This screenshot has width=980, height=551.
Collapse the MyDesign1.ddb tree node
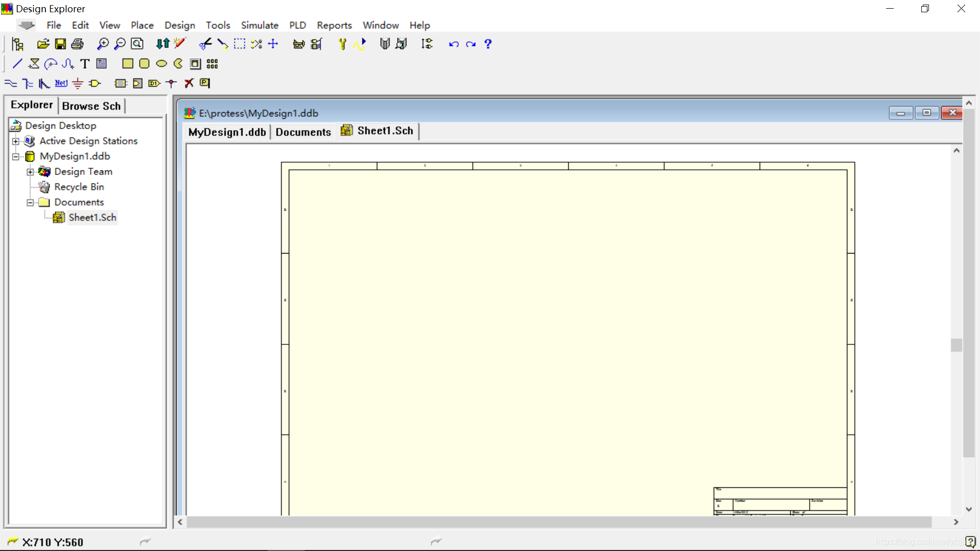16,157
